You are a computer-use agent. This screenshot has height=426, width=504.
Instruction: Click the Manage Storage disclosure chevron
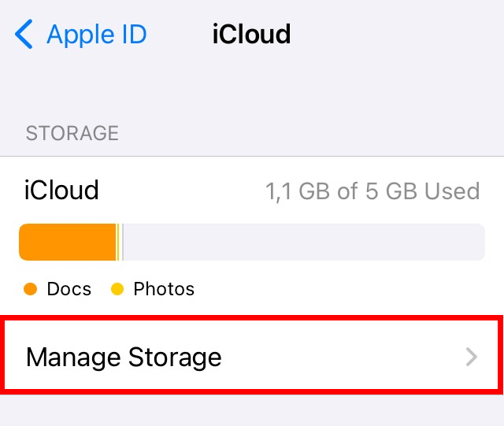point(472,357)
